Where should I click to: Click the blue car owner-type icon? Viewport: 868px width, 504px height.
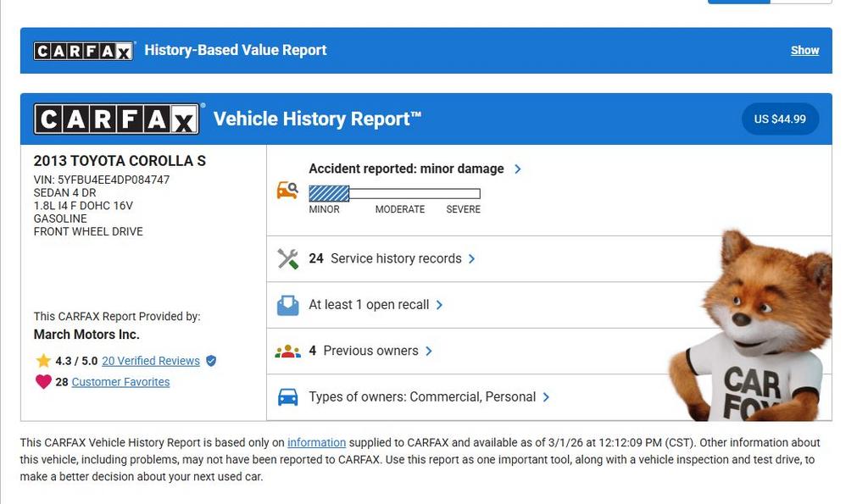click(x=287, y=396)
